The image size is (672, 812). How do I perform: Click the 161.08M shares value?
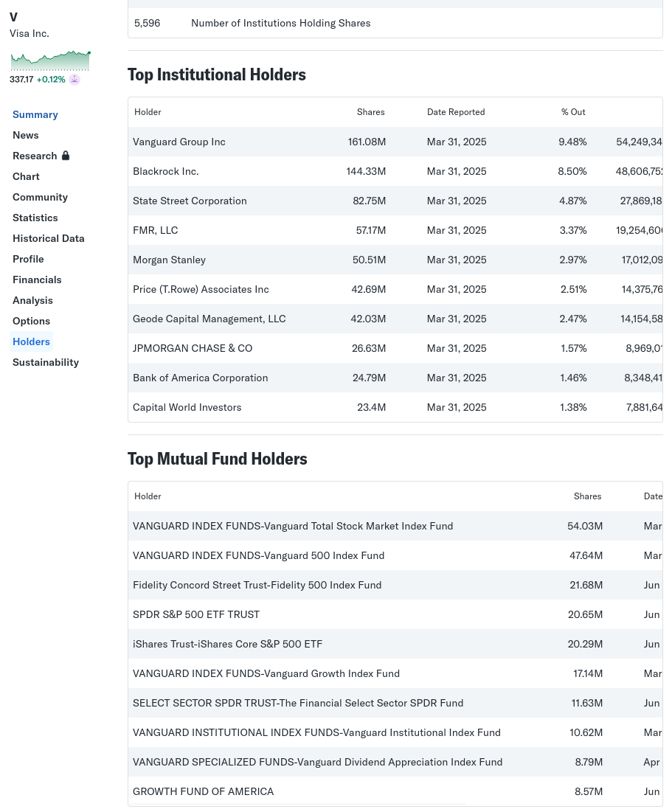pos(367,142)
